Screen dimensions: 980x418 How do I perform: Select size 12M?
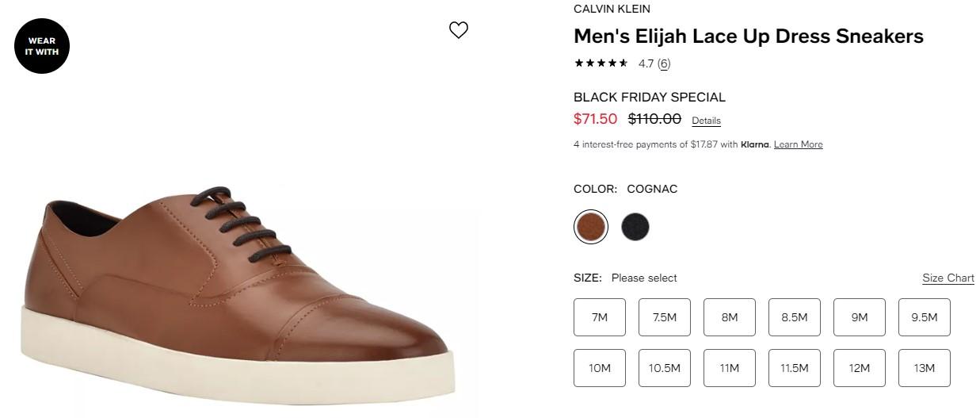[x=860, y=368]
